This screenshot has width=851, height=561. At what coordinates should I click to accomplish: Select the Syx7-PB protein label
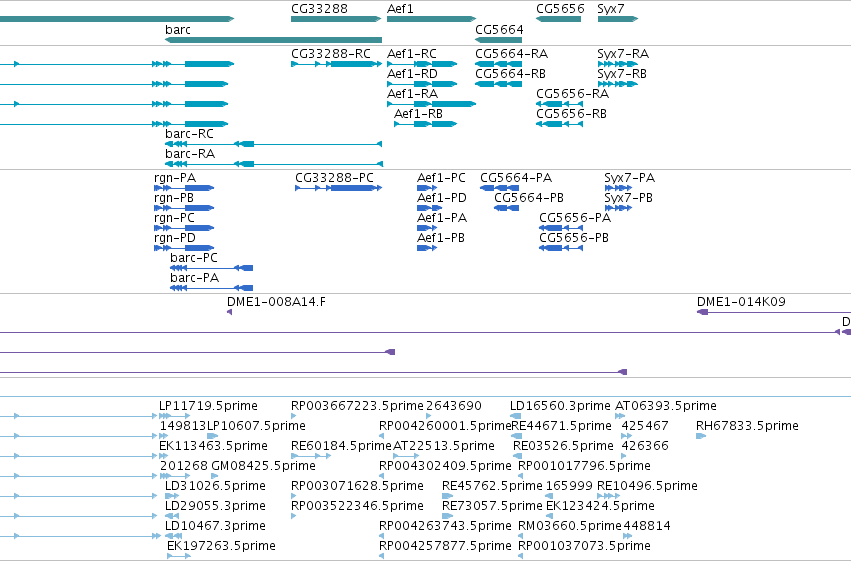click(628, 198)
